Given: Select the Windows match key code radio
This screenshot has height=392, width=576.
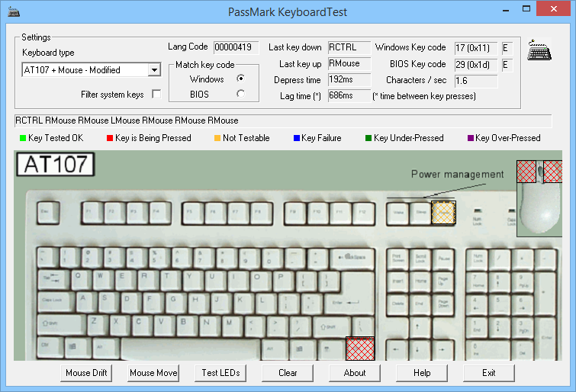Looking at the screenshot, I should point(240,79).
